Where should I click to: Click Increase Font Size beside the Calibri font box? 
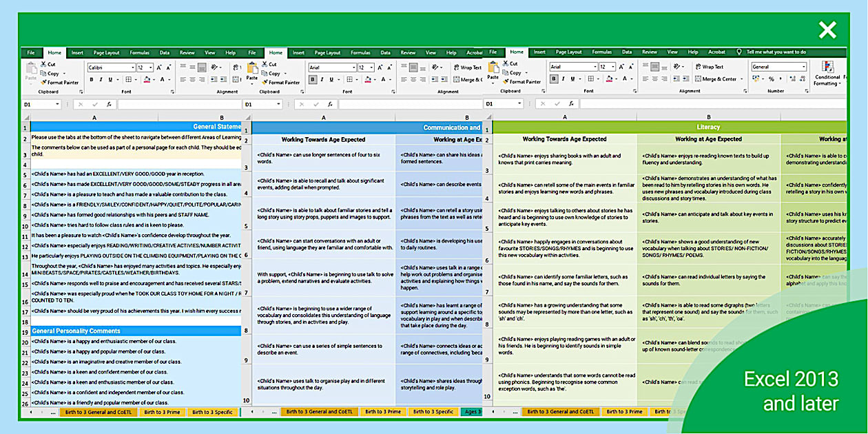[159, 68]
